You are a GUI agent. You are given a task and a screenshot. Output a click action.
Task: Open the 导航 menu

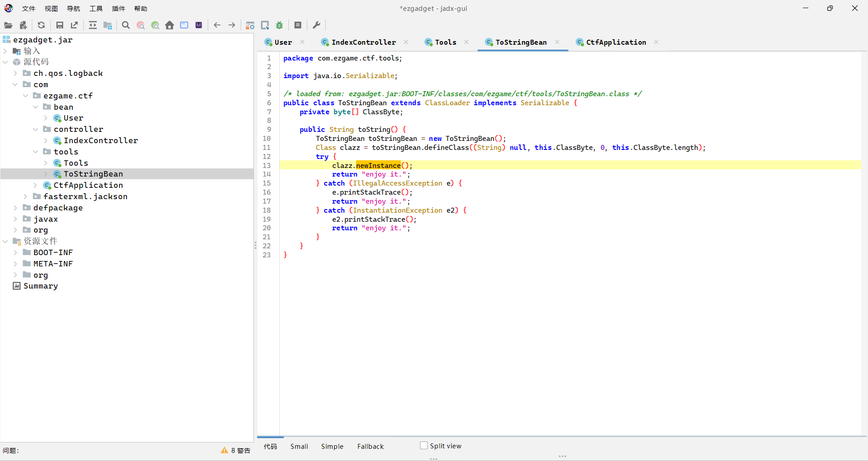point(73,9)
